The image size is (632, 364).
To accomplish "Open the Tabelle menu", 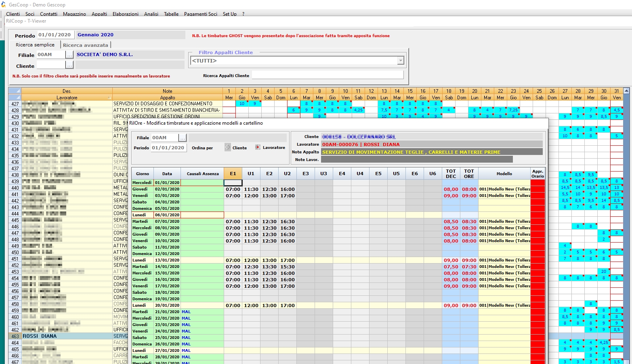I will (x=171, y=14).
